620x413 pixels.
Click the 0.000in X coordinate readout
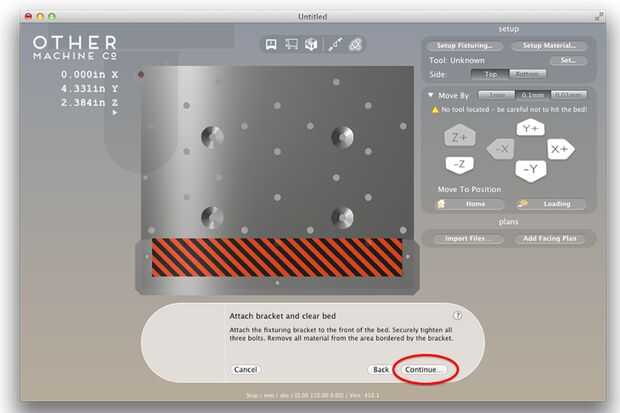coord(89,74)
